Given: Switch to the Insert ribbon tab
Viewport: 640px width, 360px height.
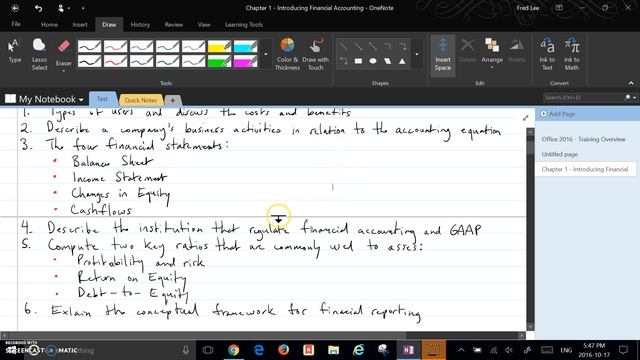Looking at the screenshot, I should 80,24.
